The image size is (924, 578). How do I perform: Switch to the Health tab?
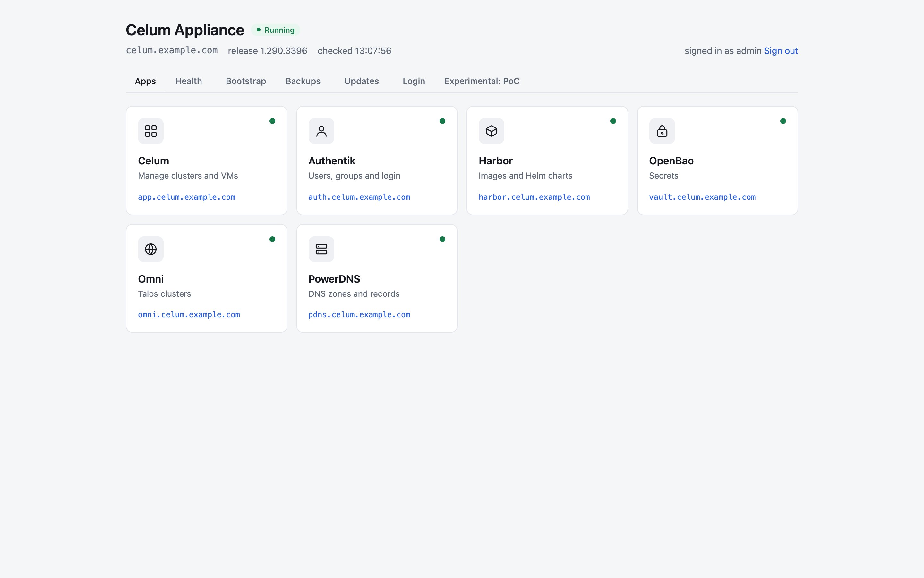(189, 81)
